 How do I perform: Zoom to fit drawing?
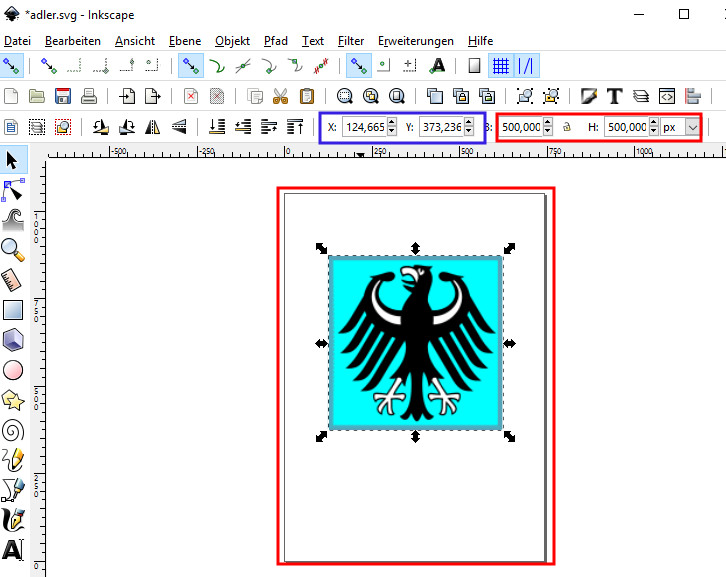pos(370,96)
